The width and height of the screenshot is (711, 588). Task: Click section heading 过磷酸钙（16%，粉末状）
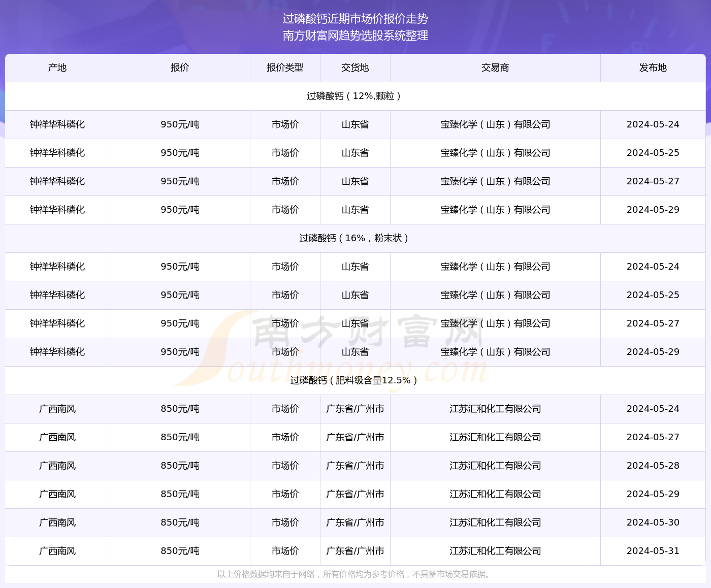click(x=355, y=238)
